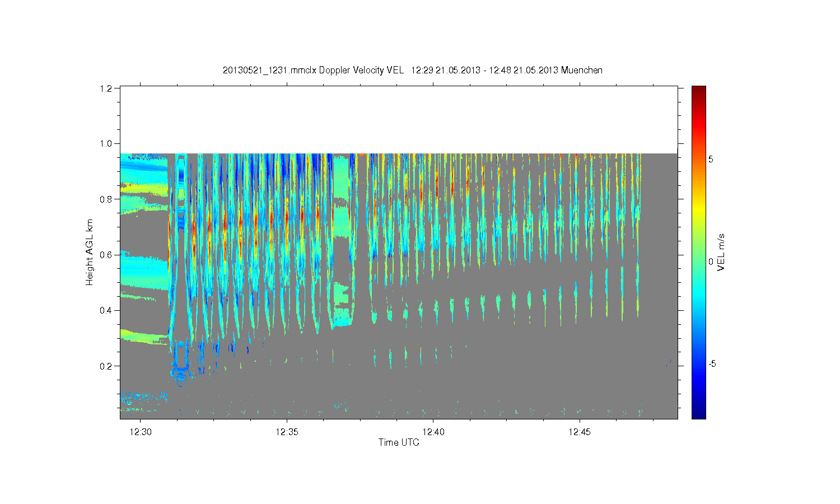Click the 1.0 height tick label
This screenshot has width=840, height=504.
[106, 144]
